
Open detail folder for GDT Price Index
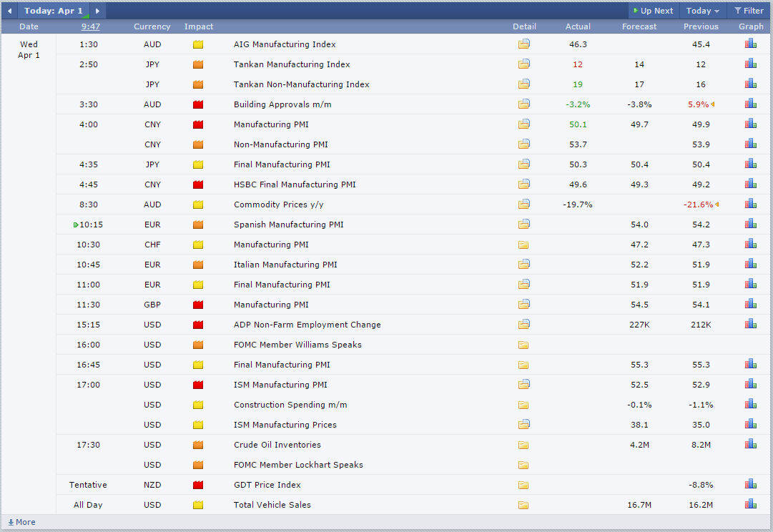(523, 485)
